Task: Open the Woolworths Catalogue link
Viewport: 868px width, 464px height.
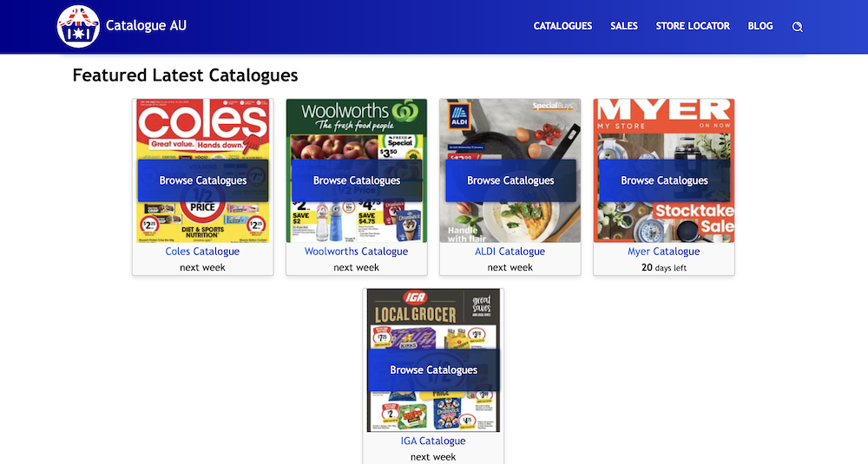Action: coord(356,251)
